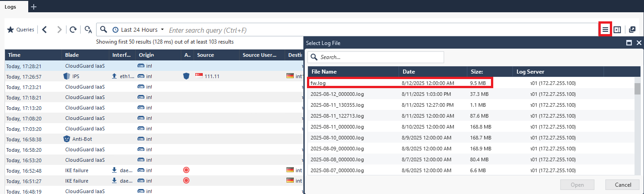Sort logs by the Blade column header
The image size is (644, 194).
click(x=86, y=55)
